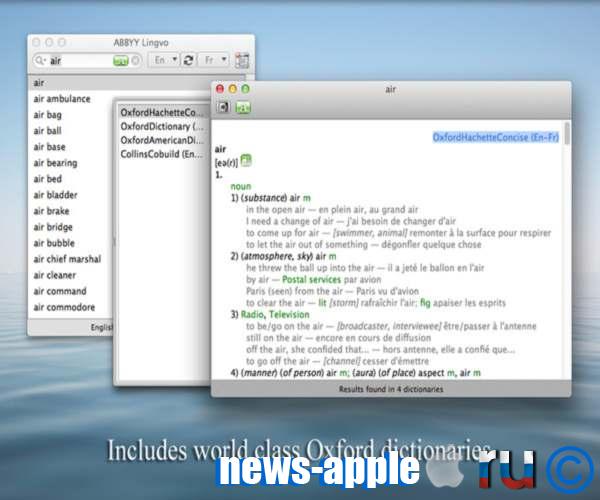Image resolution: width=600 pixels, height=500 pixels.
Task: Click the 'in the open air' example line
Action: point(332,210)
